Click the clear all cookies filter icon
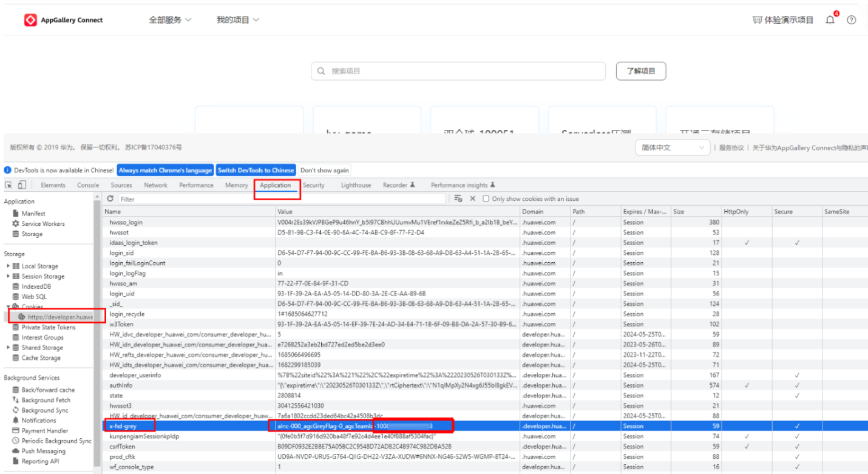Screen dimensions: 868x474 pyautogui.click(x=459, y=198)
